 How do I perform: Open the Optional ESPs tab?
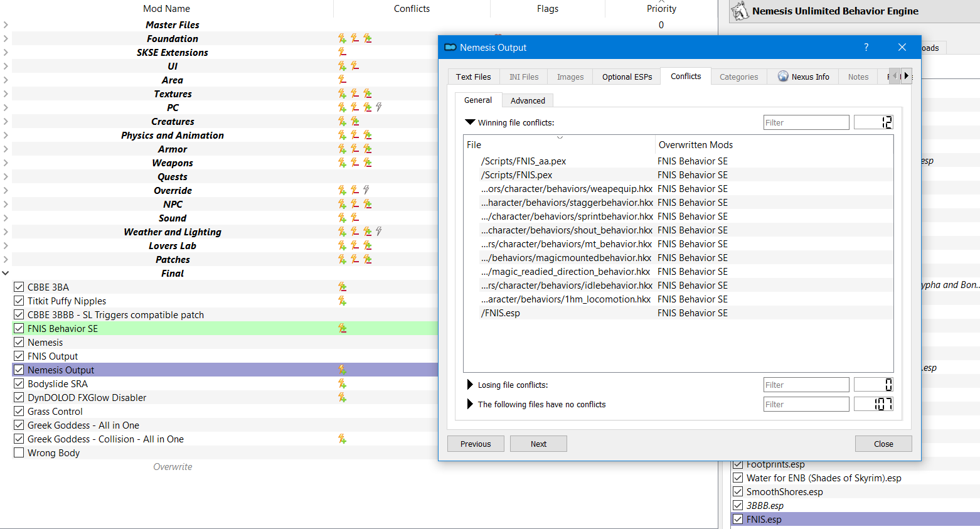pyautogui.click(x=627, y=77)
